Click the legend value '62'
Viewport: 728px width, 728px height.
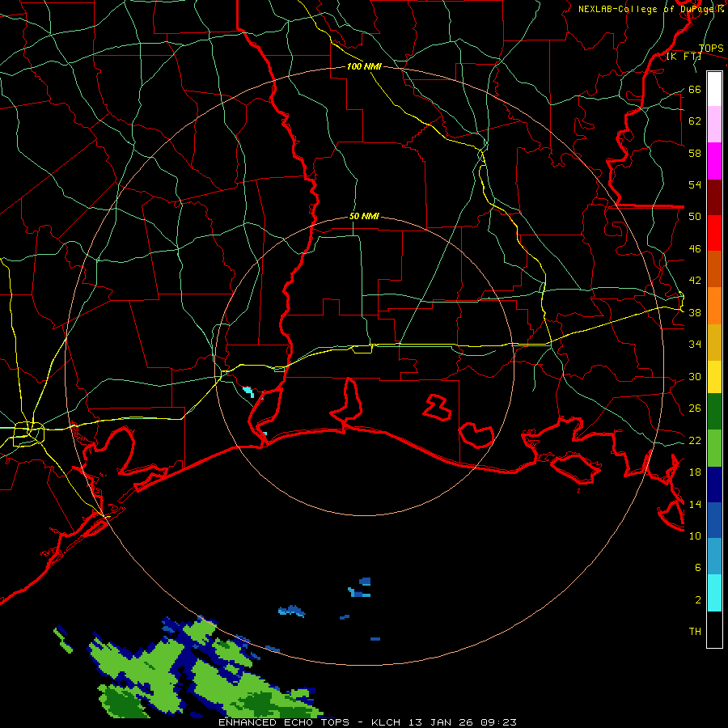pyautogui.click(x=695, y=121)
